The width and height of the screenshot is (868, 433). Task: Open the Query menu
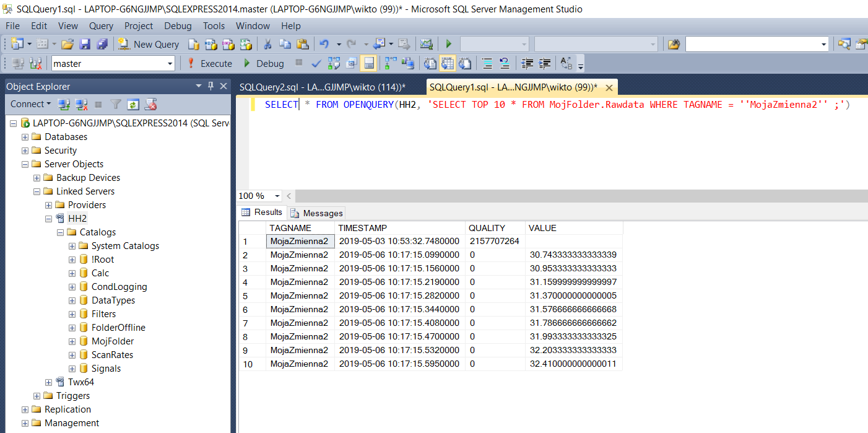coord(101,26)
